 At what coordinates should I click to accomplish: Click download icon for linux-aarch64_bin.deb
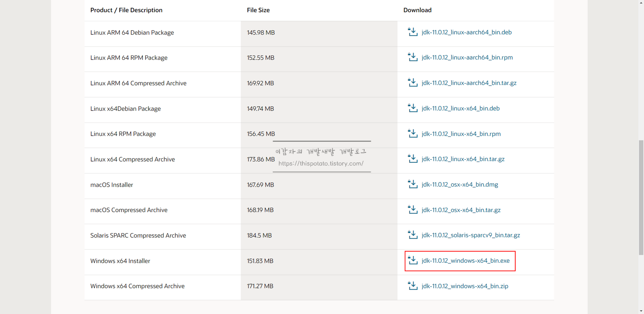click(413, 32)
